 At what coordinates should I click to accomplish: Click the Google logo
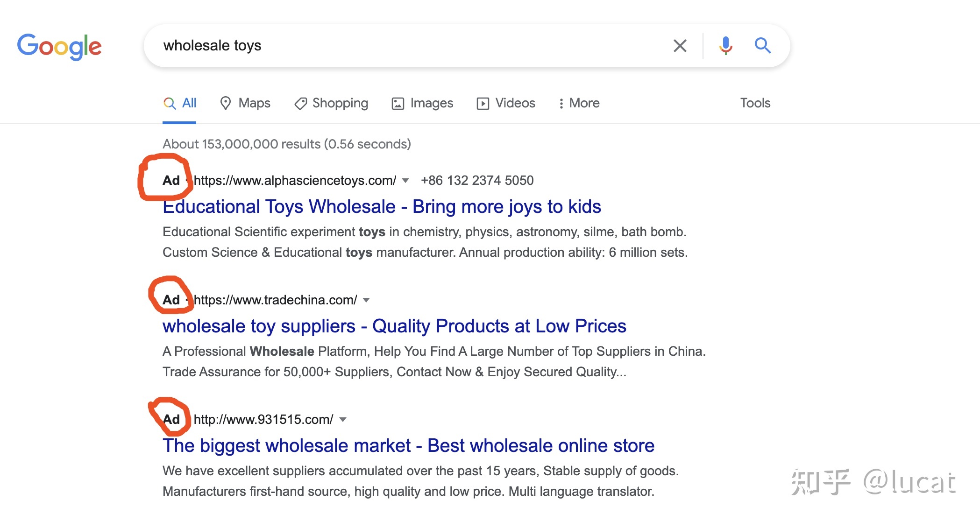59,46
